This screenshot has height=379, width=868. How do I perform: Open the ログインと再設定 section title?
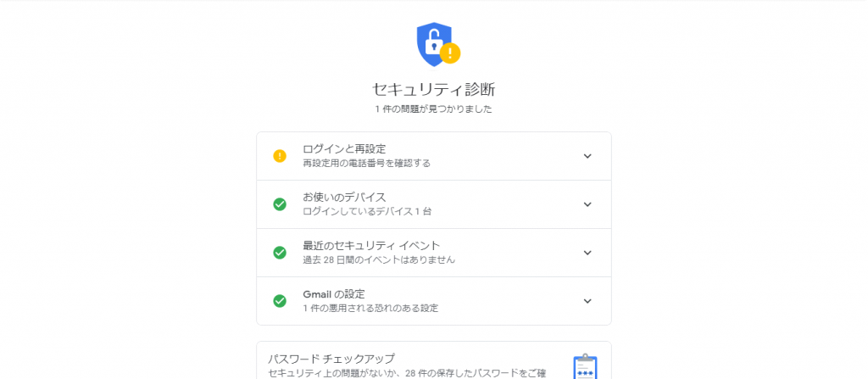pyautogui.click(x=344, y=148)
